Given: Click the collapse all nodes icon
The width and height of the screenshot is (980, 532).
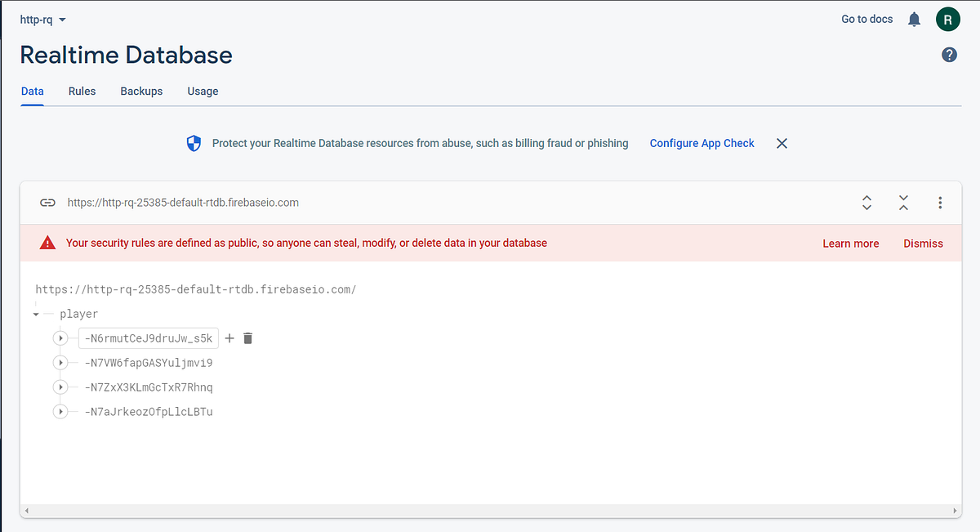Looking at the screenshot, I should 903,203.
